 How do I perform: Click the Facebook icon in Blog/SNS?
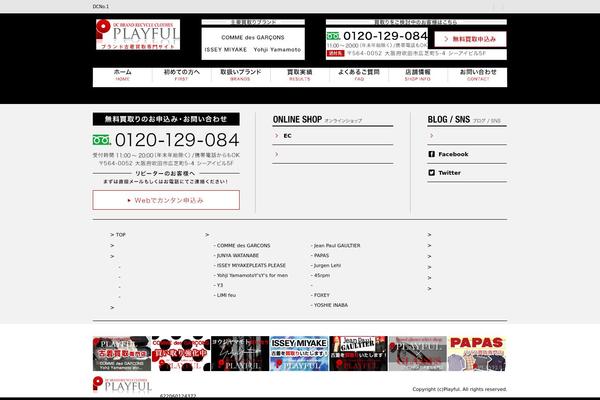click(431, 154)
